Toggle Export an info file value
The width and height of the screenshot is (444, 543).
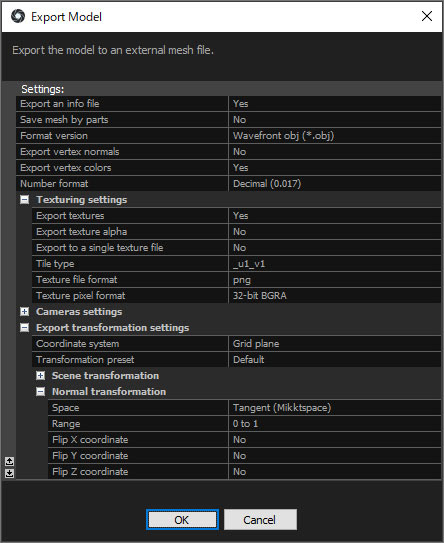(335, 104)
